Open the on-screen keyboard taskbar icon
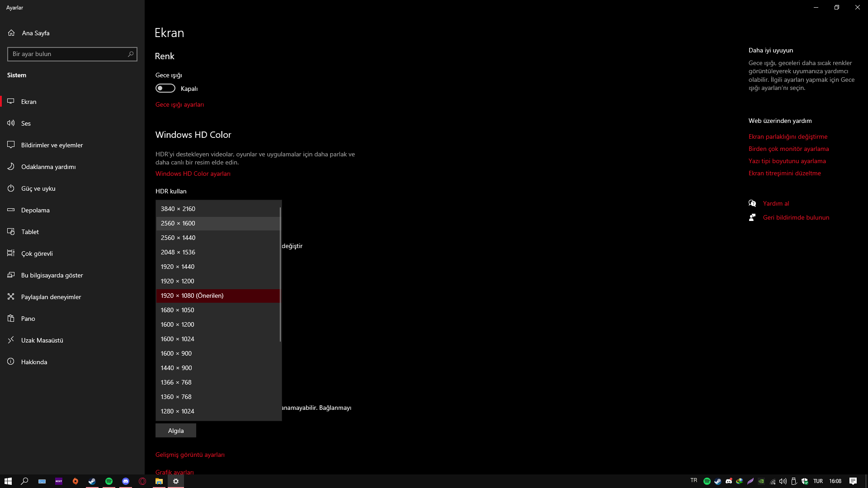Image resolution: width=868 pixels, height=488 pixels. [42, 481]
